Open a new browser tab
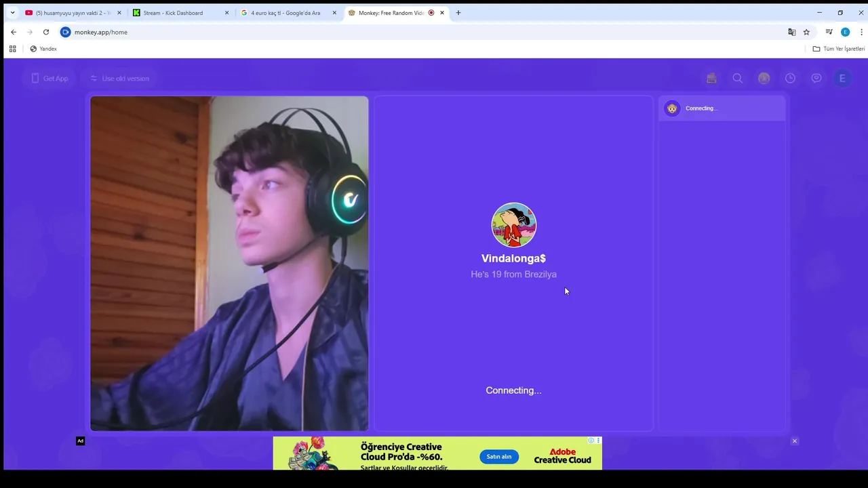Viewport: 868px width, 488px height. tap(458, 13)
